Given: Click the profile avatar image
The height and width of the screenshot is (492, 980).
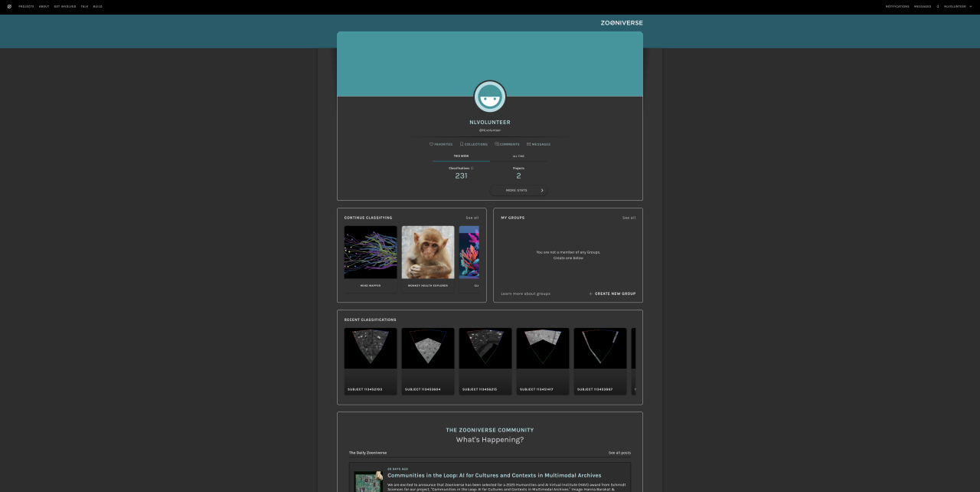Looking at the screenshot, I should 490,97.
